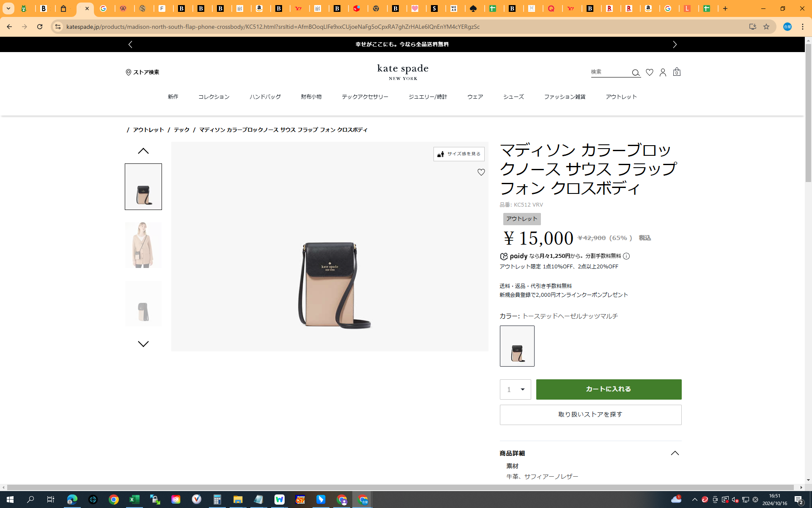Viewport: 812px width, 508px height.
Task: Click the store locator pin icon
Action: (x=129, y=72)
